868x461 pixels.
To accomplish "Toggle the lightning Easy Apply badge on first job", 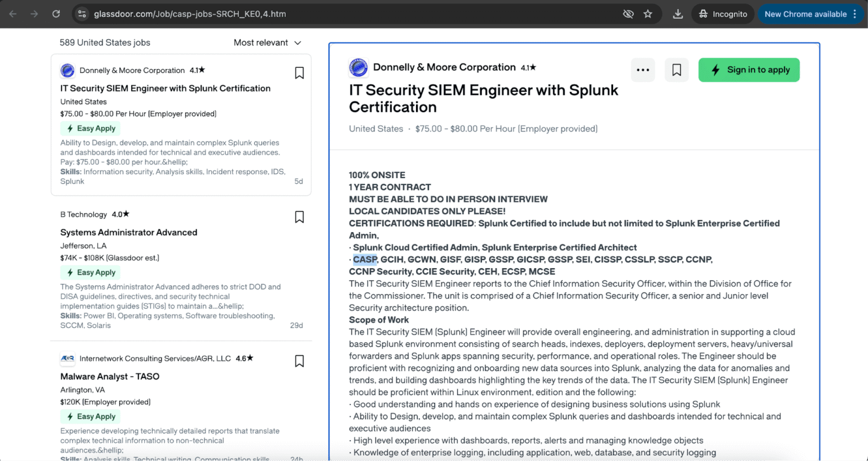I will tap(90, 128).
